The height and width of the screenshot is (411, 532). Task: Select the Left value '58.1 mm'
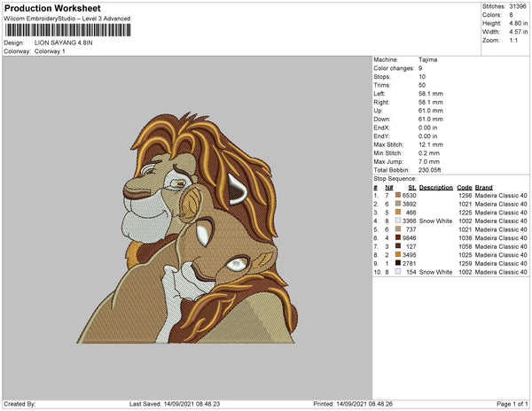(x=431, y=94)
